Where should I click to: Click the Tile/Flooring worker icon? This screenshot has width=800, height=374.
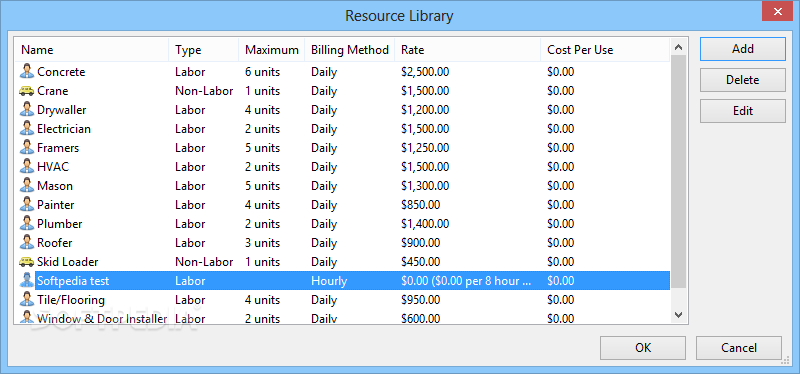point(27,300)
